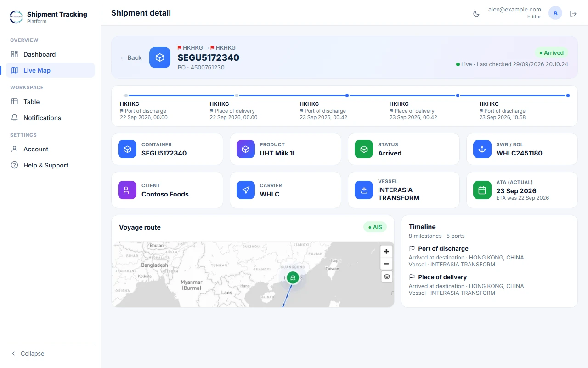Click the logout icon in header
This screenshot has height=368, width=588.
[573, 14]
